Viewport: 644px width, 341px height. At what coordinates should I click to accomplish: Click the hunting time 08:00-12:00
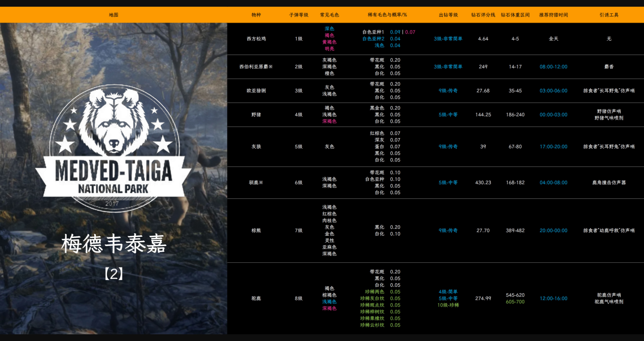pyautogui.click(x=554, y=67)
